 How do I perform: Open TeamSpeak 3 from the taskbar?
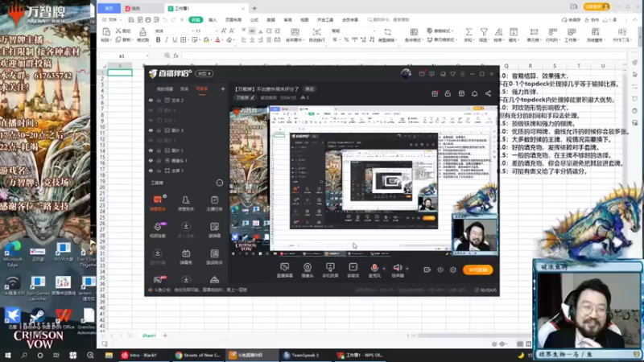pos(307,355)
